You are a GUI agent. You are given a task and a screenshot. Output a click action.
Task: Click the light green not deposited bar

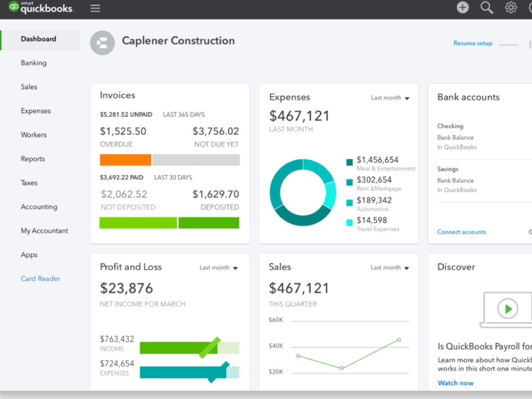pyautogui.click(x=138, y=223)
